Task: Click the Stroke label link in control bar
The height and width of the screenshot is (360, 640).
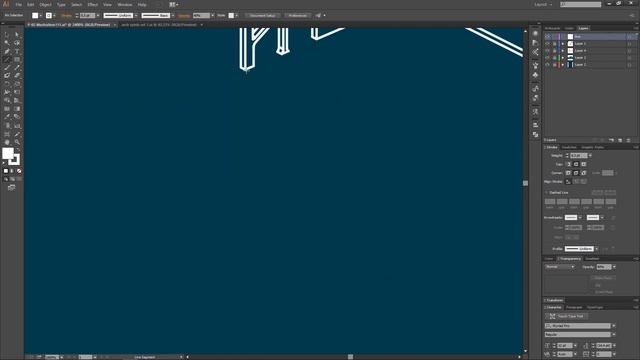Action: click(x=66, y=16)
